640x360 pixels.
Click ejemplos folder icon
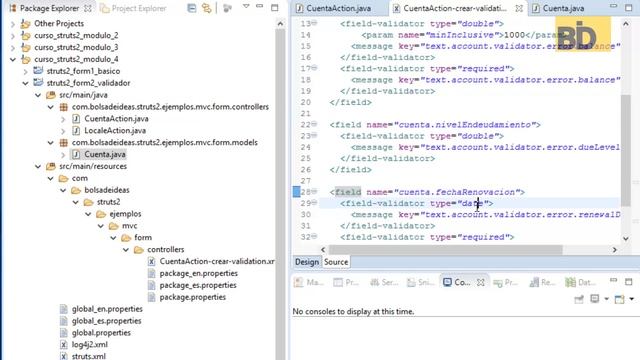coord(101,214)
